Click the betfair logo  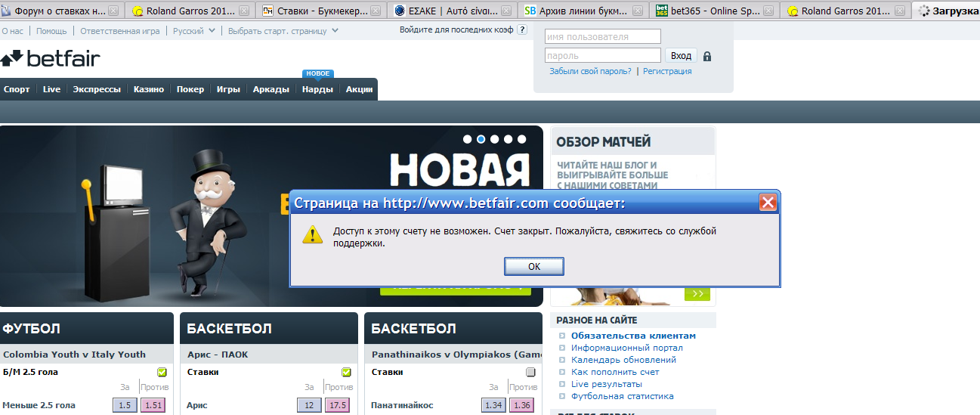(51, 59)
